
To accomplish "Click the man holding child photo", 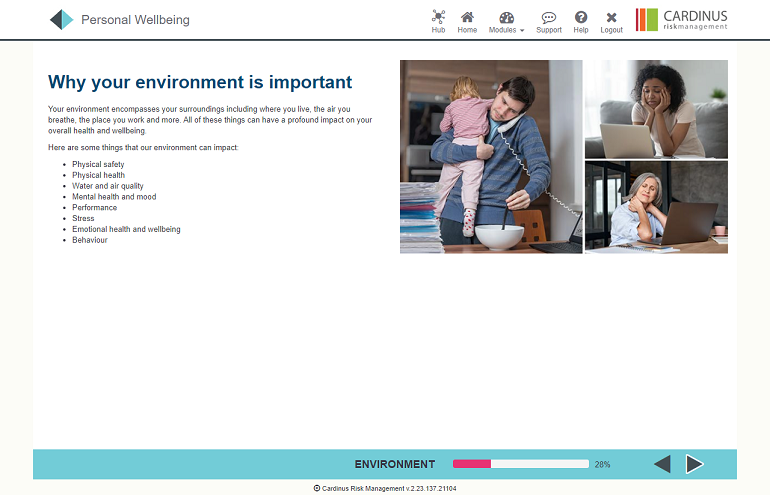I will tap(491, 157).
